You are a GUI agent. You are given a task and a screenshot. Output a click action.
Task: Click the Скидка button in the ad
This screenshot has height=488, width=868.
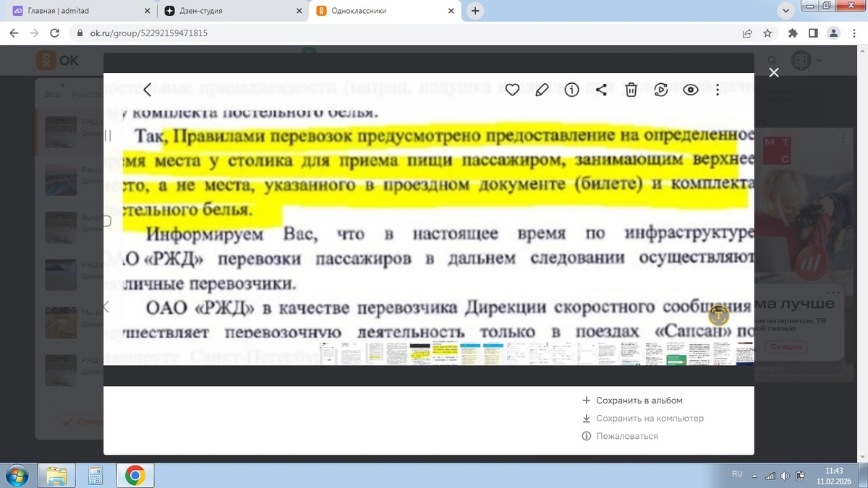click(786, 347)
